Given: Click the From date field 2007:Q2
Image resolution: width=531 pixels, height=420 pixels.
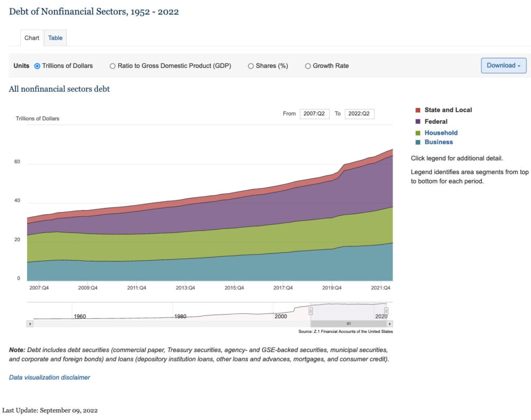Looking at the screenshot, I should [x=315, y=114].
